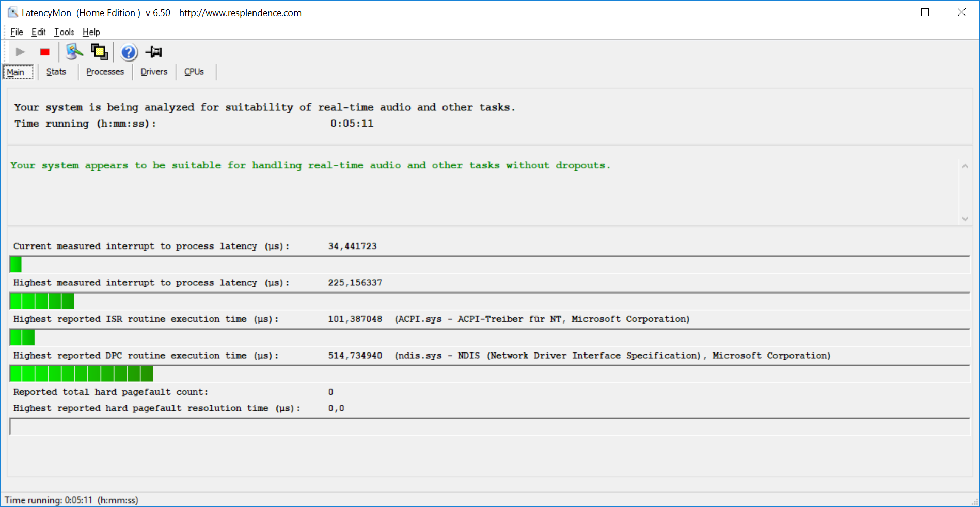Click 'Your system is being analyzed' heading text
The height and width of the screenshot is (507, 980).
(x=265, y=107)
